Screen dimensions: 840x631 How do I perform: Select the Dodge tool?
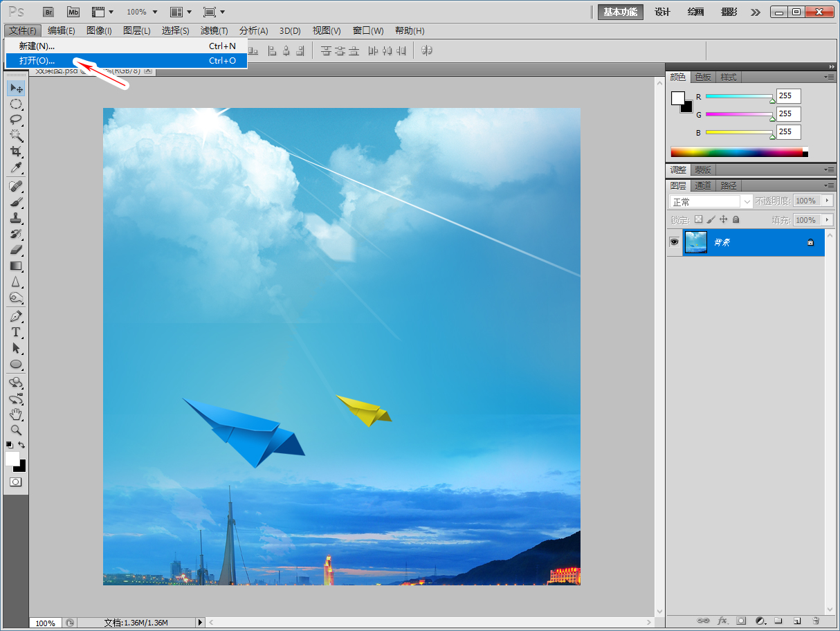16,298
